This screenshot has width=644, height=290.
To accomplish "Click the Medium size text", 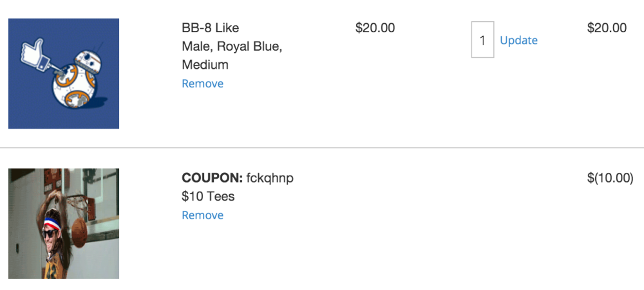I will [x=205, y=64].
